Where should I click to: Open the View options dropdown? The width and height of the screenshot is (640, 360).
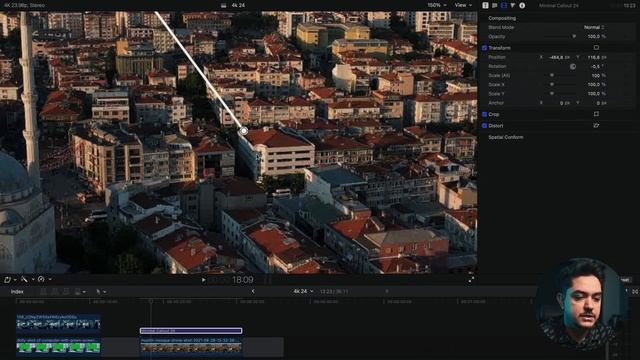coord(463,5)
